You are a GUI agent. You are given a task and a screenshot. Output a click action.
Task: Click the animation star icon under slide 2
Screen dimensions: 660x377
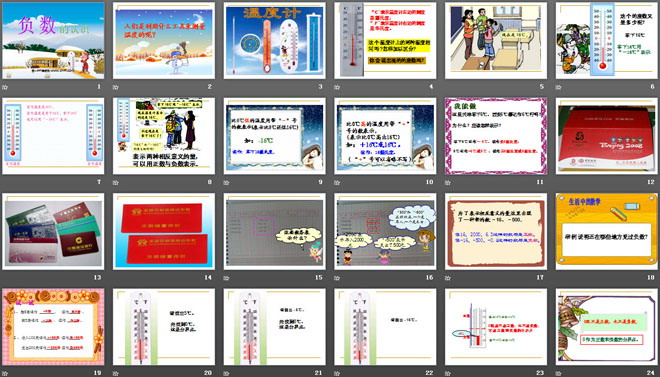[116, 88]
